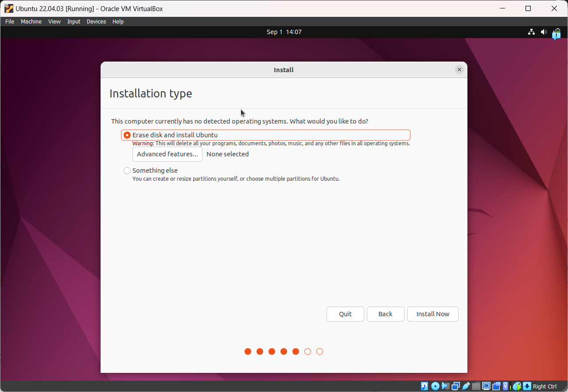Click the 'Right Ctrl' host key label

point(545,386)
